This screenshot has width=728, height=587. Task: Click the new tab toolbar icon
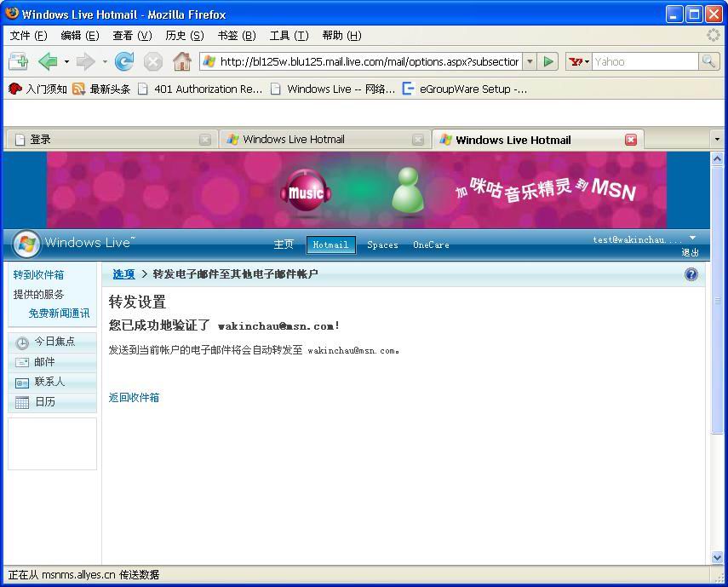18,61
